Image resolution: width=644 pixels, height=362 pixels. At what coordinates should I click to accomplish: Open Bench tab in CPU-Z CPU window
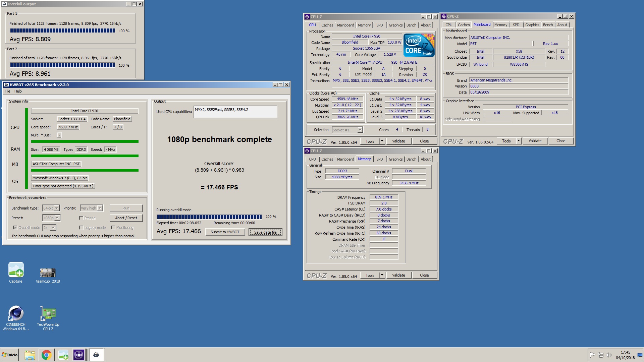(411, 25)
